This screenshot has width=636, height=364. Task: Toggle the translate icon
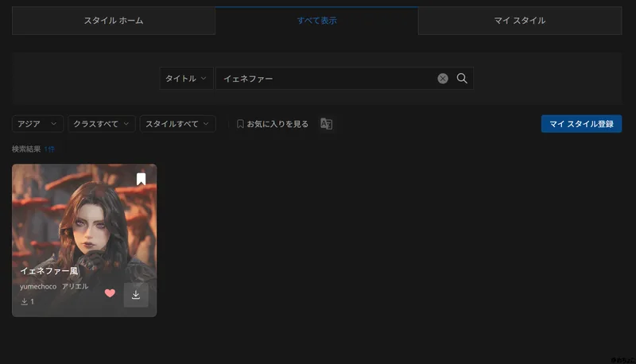tap(326, 124)
